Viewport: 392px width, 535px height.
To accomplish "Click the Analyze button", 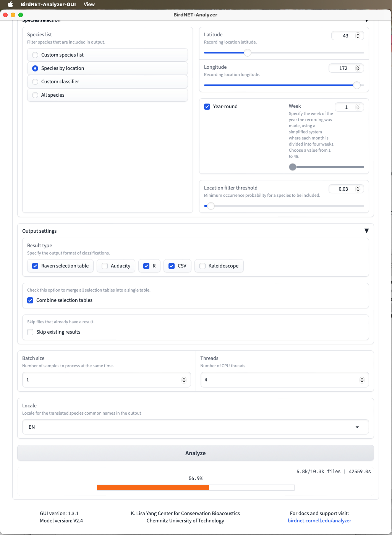I will (x=196, y=453).
